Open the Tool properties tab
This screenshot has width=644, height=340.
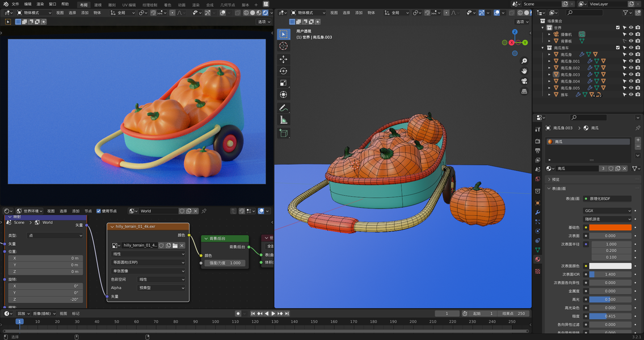pyautogui.click(x=538, y=130)
